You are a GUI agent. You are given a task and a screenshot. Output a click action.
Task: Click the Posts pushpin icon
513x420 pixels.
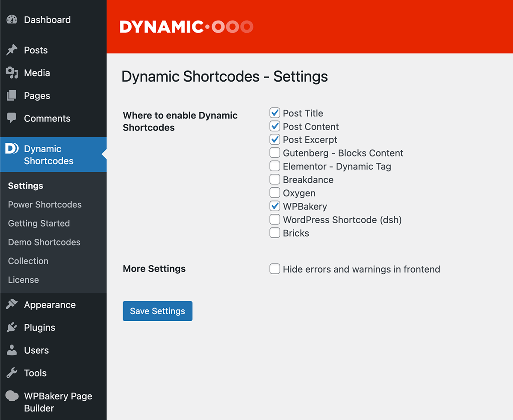pos(12,50)
